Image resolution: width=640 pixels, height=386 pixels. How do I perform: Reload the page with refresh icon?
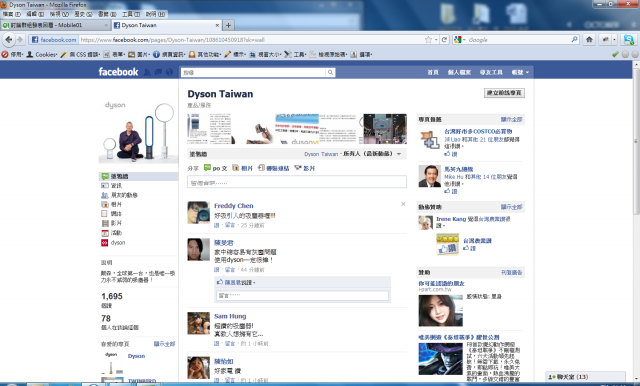444,40
